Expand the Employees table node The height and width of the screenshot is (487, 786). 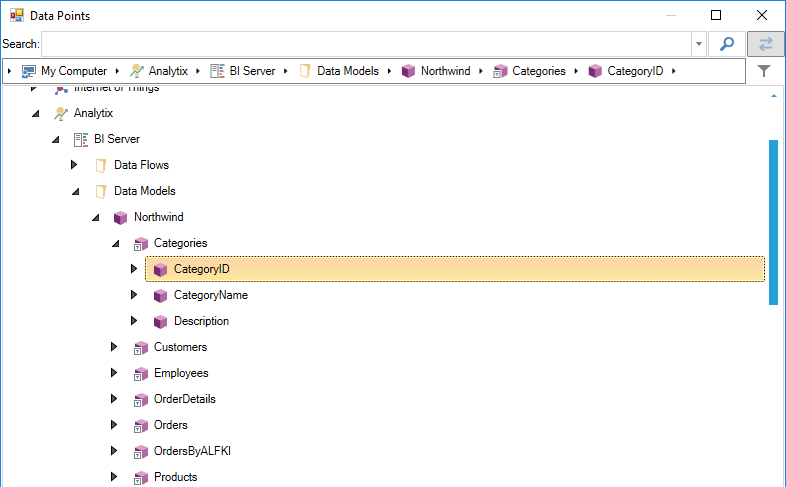tap(115, 373)
